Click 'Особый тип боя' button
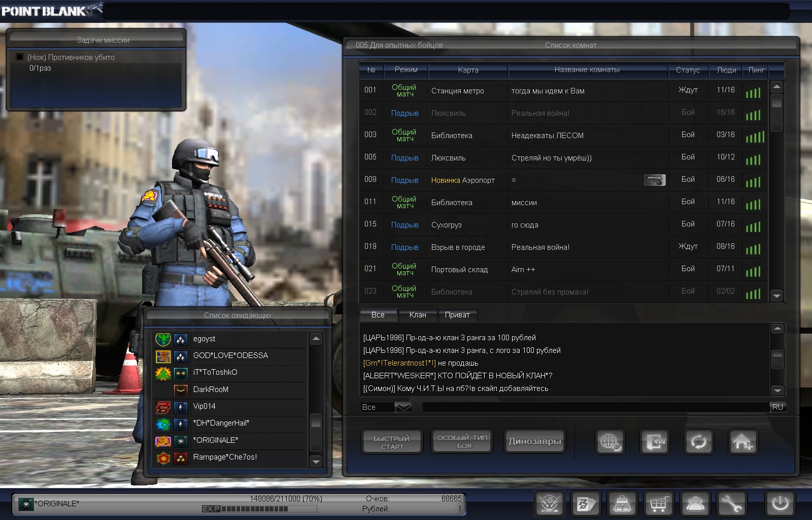Screen dimensions: 812x520 coord(462,441)
